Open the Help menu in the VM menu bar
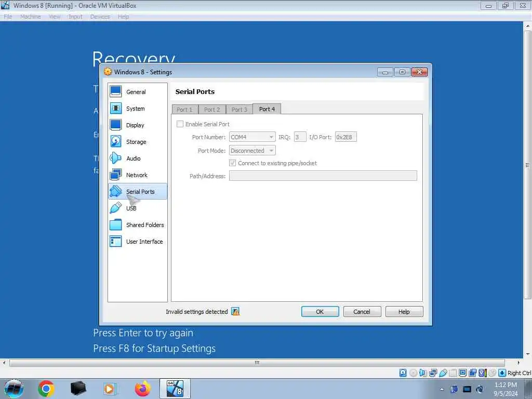The image size is (532, 399). (123, 17)
